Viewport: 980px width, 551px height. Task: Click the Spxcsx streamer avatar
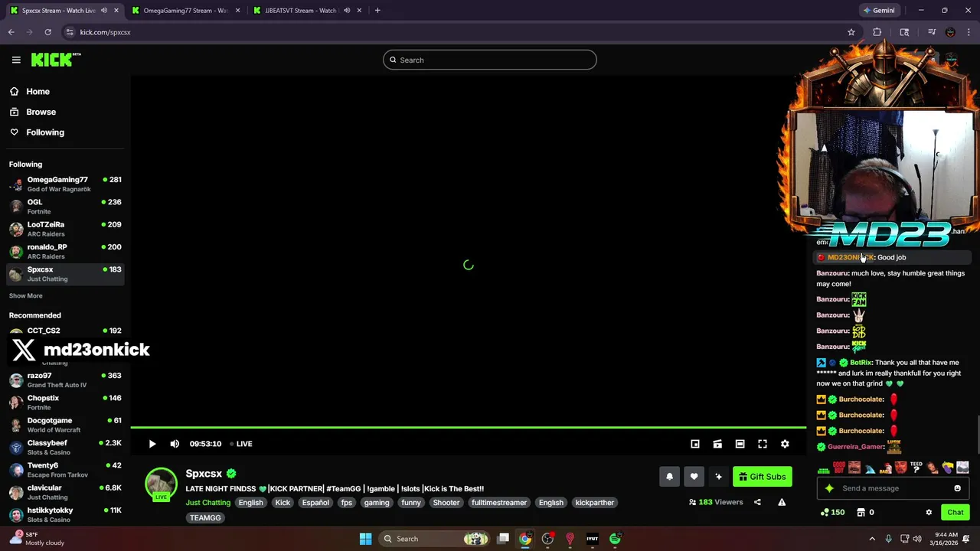pos(161,484)
